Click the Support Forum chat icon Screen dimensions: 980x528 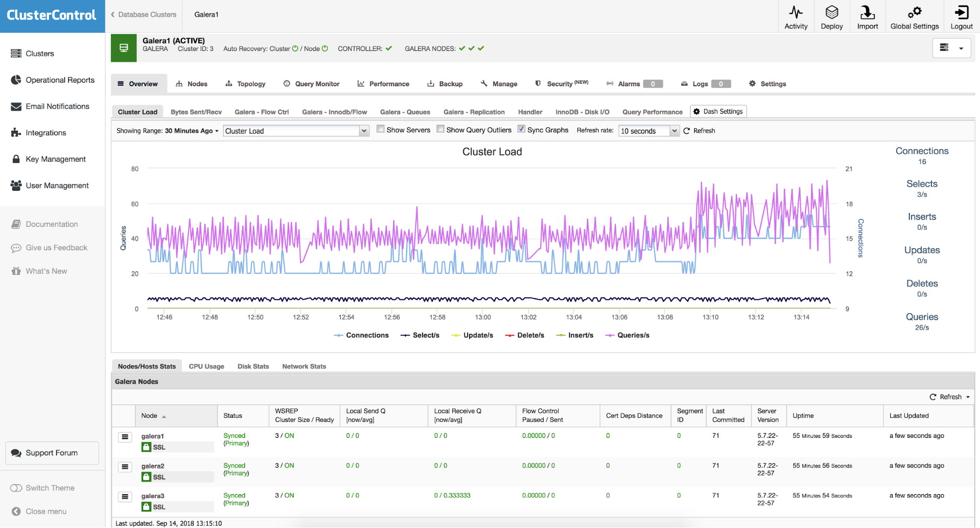(16, 453)
